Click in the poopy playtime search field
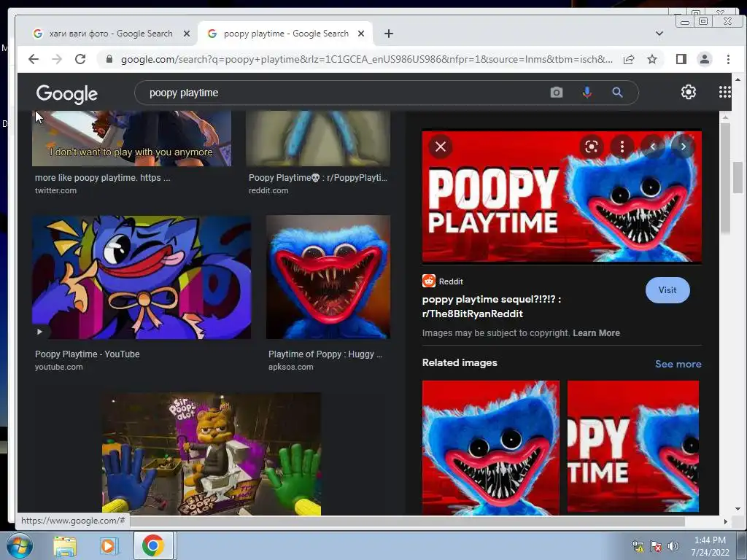This screenshot has height=560, width=747. (343, 93)
